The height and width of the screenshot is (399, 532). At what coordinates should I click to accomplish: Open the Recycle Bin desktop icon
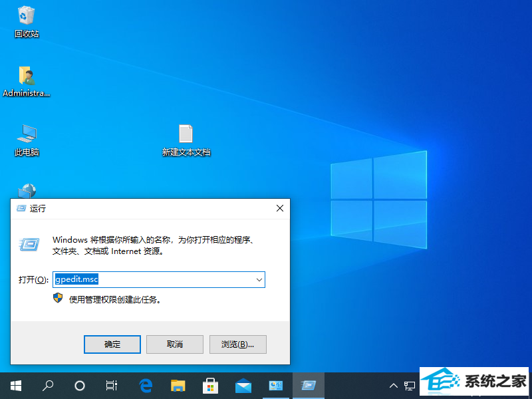27,21
